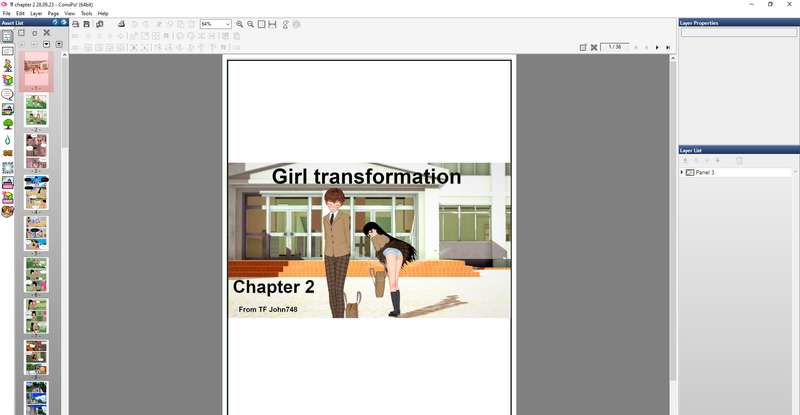Click the print icon in main toolbar
800x415 pixels.
(76, 24)
